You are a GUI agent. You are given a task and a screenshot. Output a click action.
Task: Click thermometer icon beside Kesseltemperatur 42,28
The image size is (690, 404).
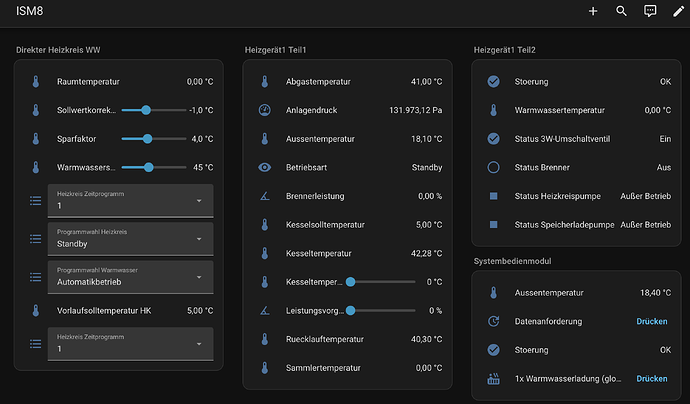click(x=264, y=253)
